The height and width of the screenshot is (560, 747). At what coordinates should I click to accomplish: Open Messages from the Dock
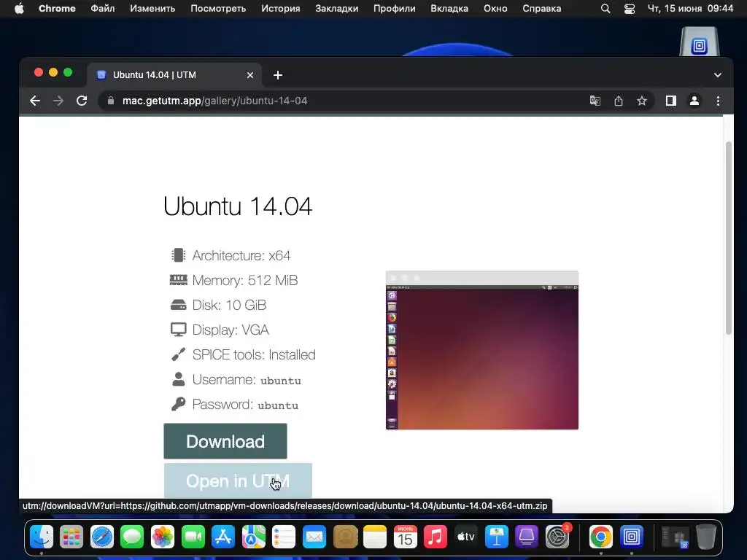tap(132, 537)
